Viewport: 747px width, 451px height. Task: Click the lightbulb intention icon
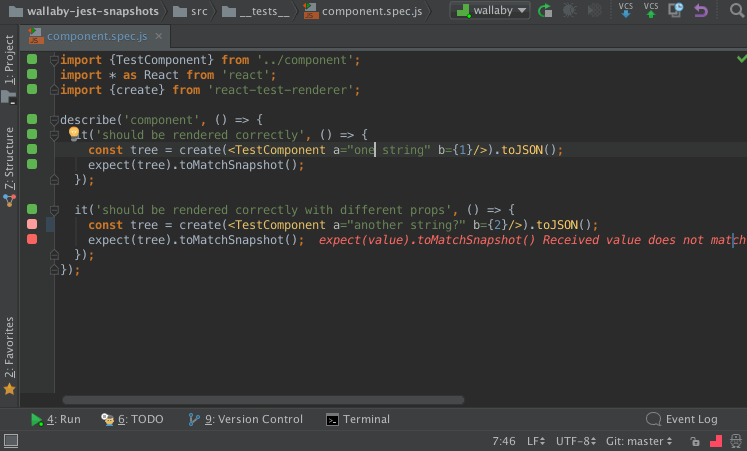click(74, 133)
